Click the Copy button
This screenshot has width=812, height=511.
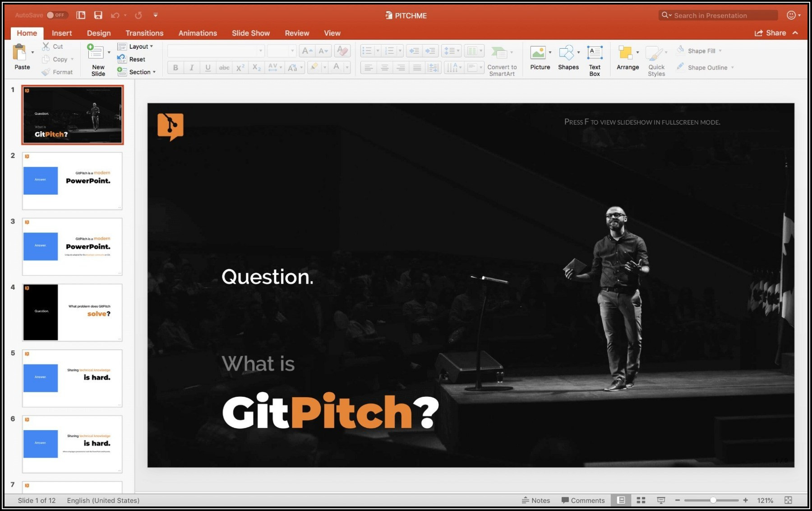57,59
